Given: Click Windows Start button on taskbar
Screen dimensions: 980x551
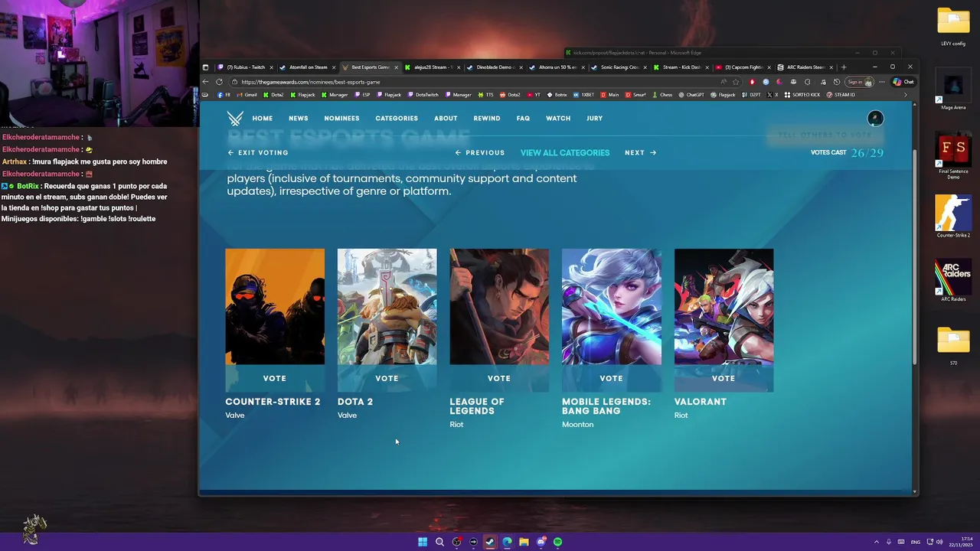Looking at the screenshot, I should point(423,542).
